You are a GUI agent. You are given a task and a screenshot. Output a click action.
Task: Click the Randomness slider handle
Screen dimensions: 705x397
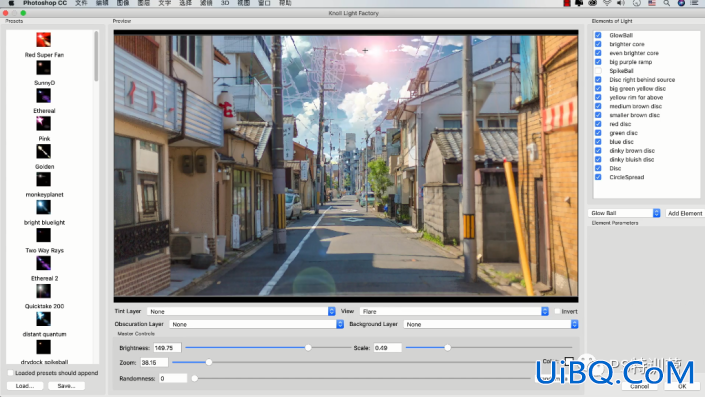coord(195,378)
